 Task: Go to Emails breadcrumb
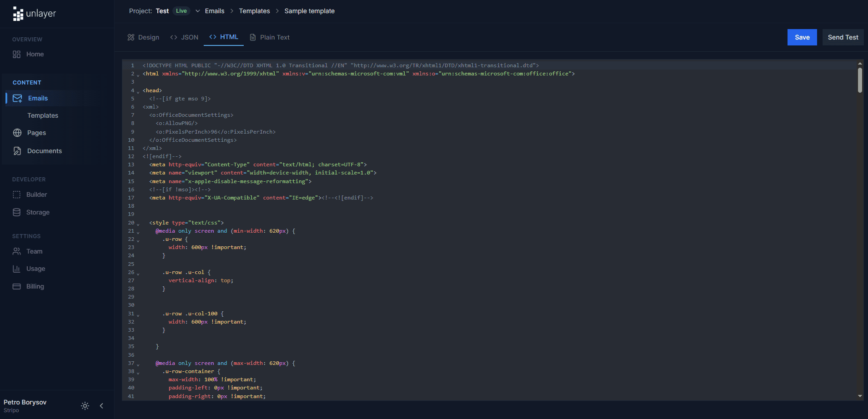[215, 11]
